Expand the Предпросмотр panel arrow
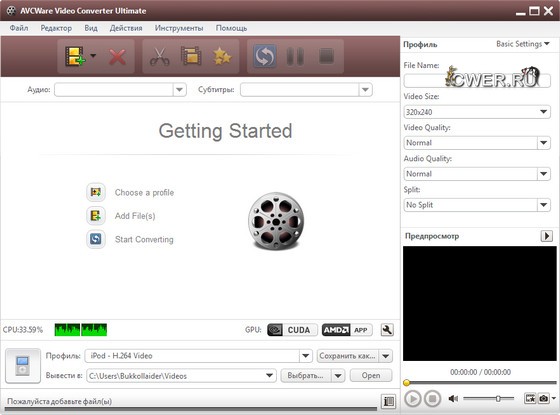This screenshot has width=560, height=415. coord(546,236)
